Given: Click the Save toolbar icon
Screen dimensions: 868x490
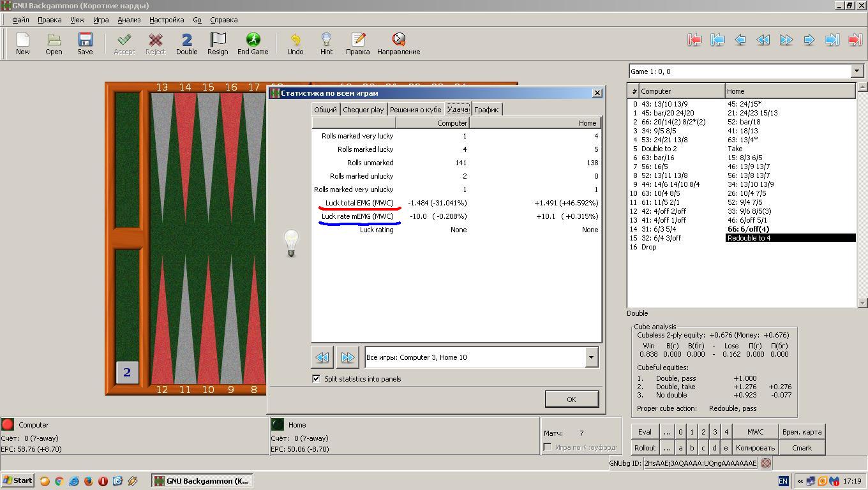Looking at the screenshot, I should tap(85, 43).
